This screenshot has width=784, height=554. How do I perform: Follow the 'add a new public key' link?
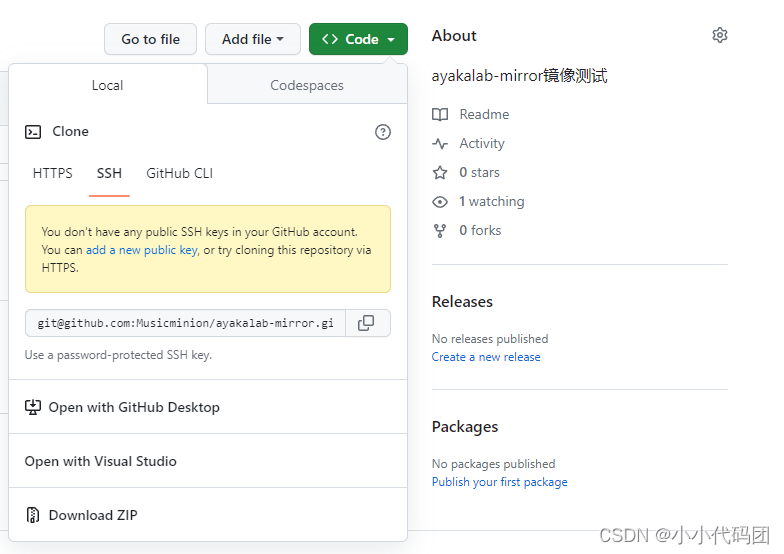(x=142, y=250)
